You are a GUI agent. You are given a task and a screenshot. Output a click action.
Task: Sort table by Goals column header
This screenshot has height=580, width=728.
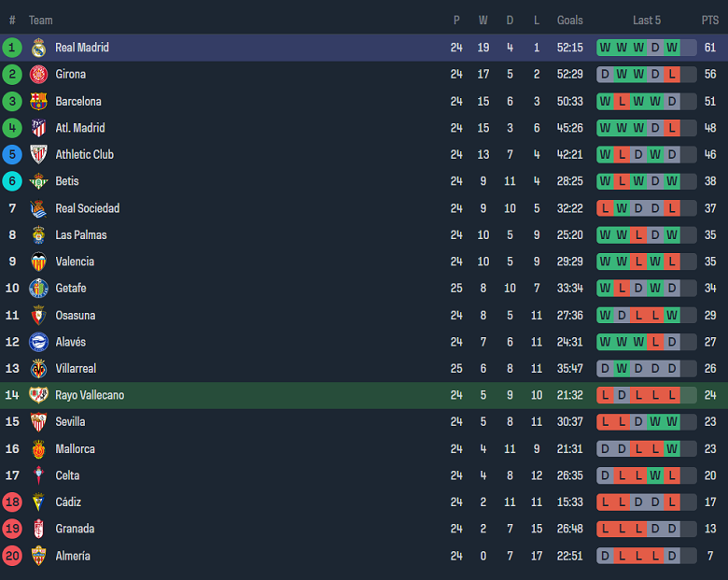tap(569, 20)
